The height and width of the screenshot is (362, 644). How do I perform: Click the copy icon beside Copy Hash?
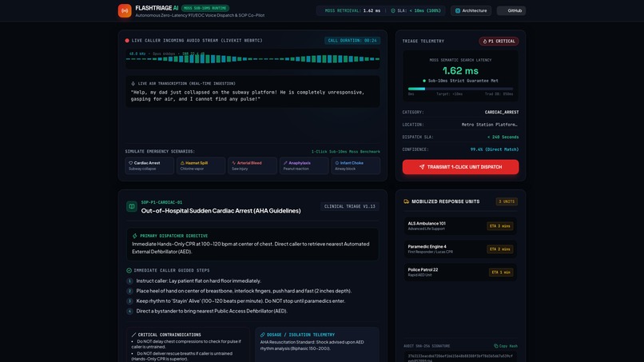coord(495,346)
